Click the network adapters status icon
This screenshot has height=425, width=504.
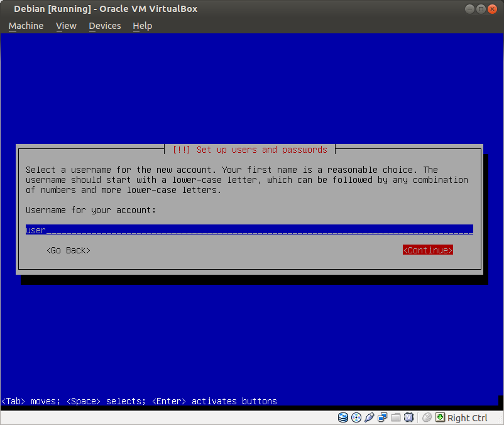tap(383, 417)
